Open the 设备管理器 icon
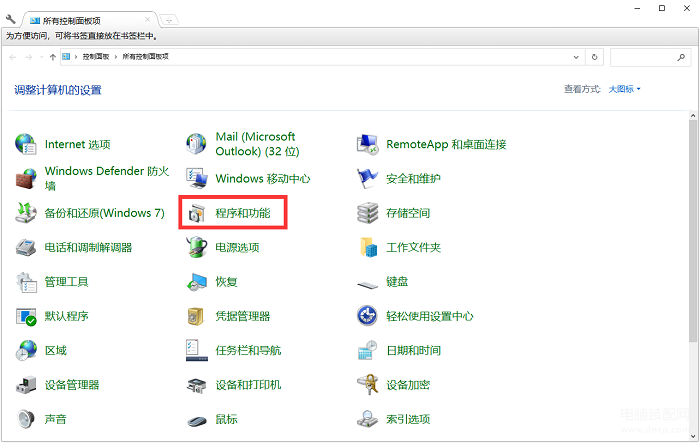700x443 pixels. tap(26, 385)
